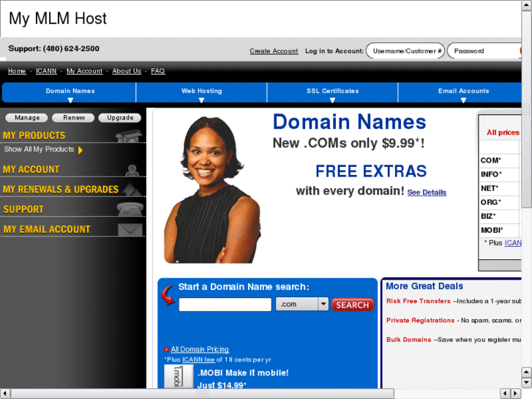Screen dimensions: 532x399
Task: Select MY PRODUCTS sidebar heading
Action: tap(34, 136)
